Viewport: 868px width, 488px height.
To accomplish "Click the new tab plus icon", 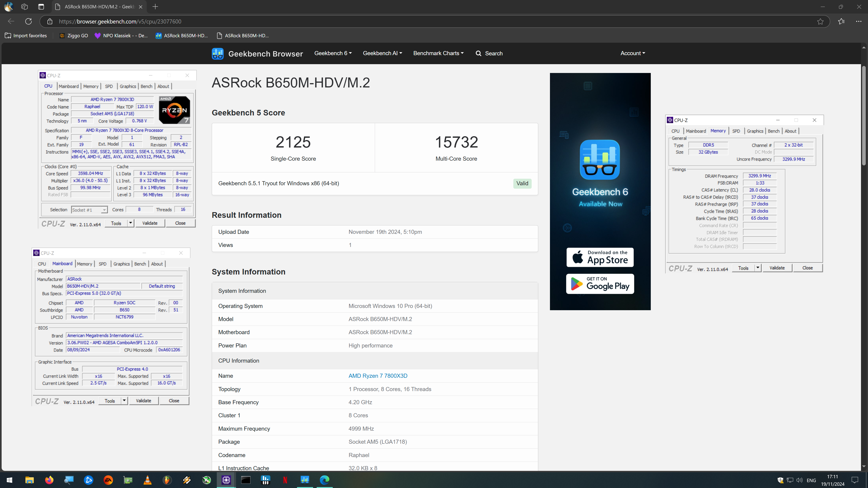I will click(155, 7).
